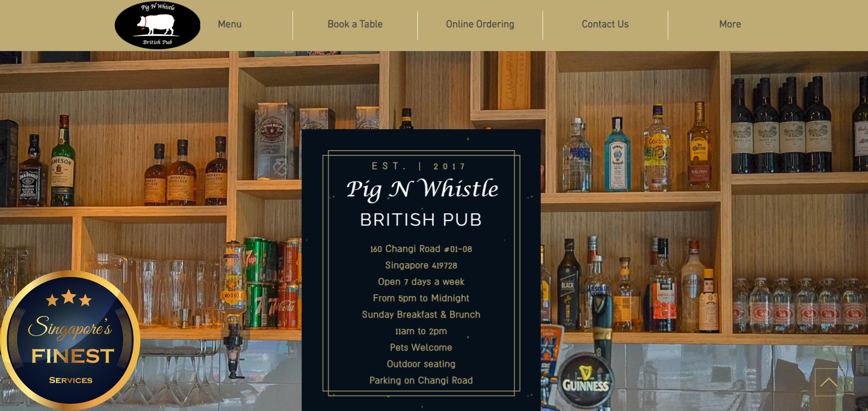Click the 160 Changi Road address line
Screen dimensions: 868x411
(x=421, y=249)
